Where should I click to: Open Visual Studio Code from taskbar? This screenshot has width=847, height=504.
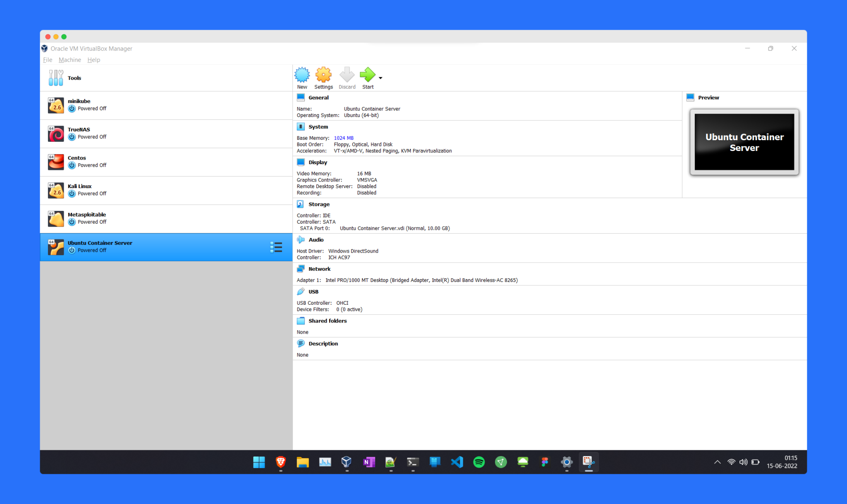pos(457,462)
